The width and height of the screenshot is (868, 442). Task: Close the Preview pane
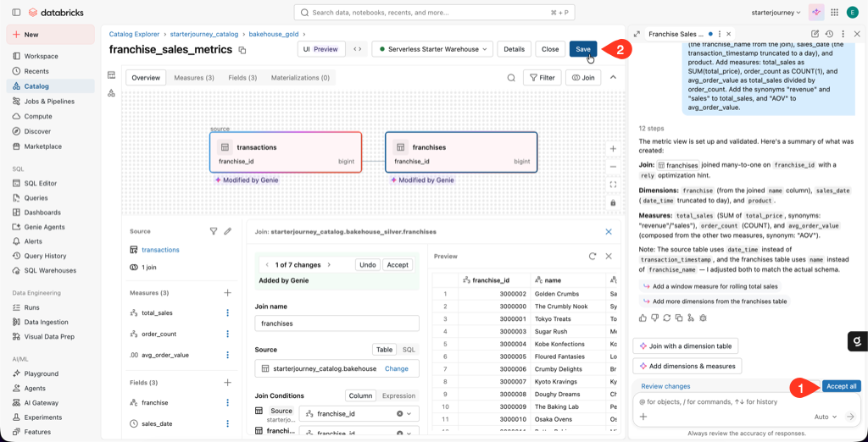609,256
